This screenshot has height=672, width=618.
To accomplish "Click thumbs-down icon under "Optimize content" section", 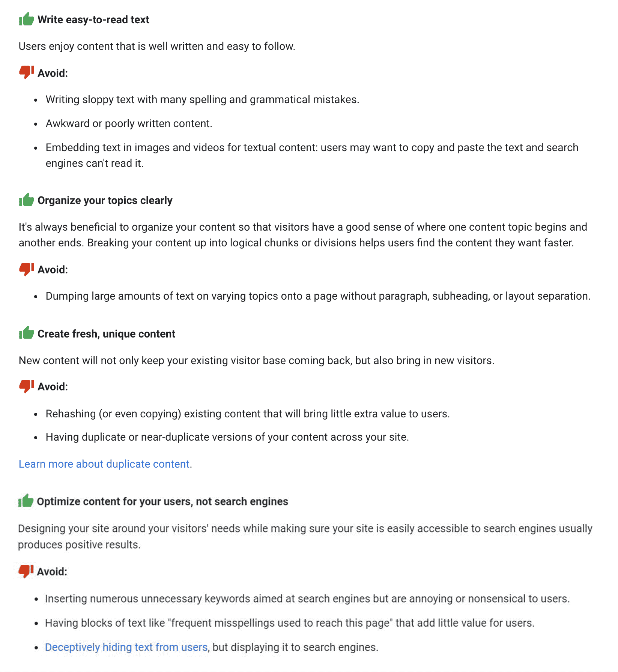I will 26,571.
